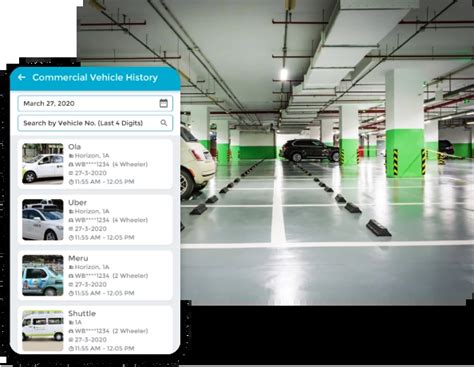Click Shuttle's 11:55 AM - 12:05 PM time

(104, 348)
